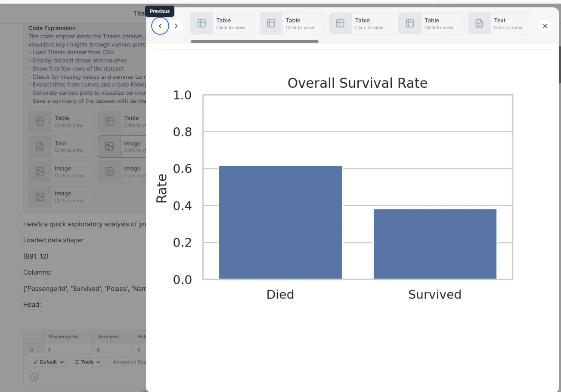Viewport: 561px width, 392px height.
Task: Toggle the Advanced Reasoning option
Action: pyautogui.click(x=129, y=362)
